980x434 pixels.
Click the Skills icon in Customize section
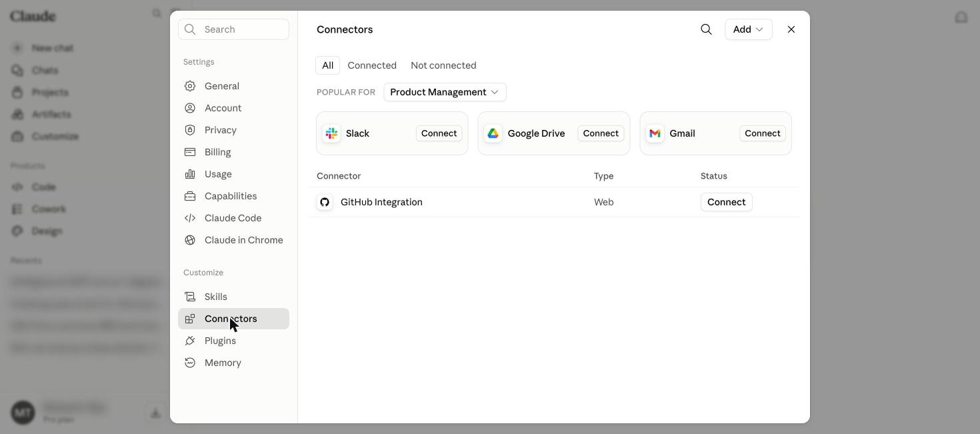[x=190, y=297]
